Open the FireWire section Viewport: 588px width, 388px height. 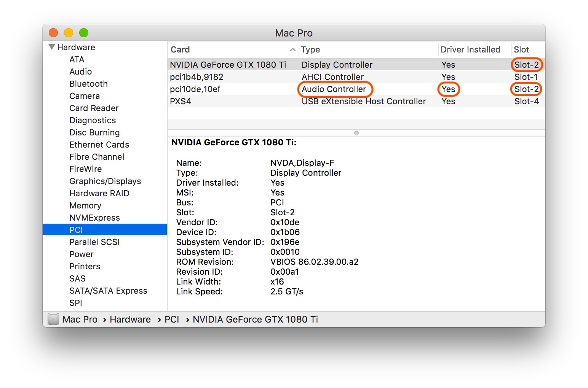coord(86,169)
